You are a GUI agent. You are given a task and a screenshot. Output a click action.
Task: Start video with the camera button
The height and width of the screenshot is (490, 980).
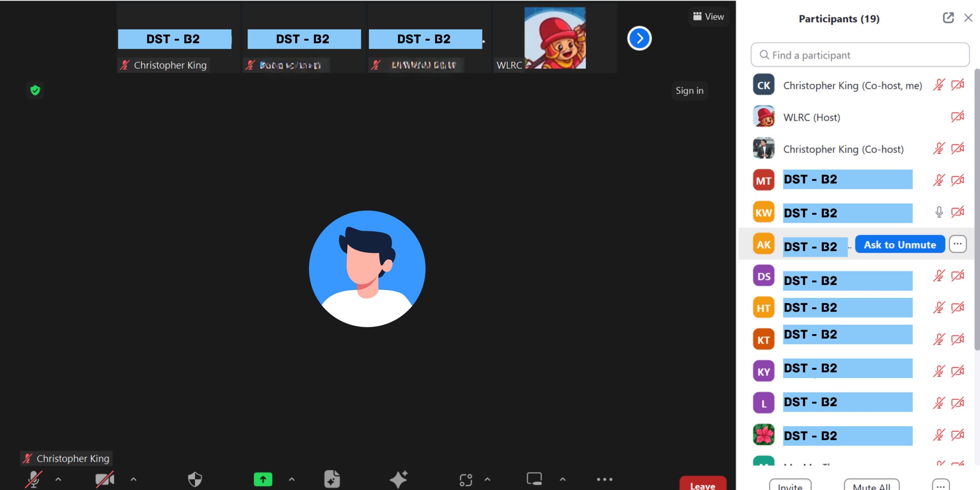[x=105, y=479]
